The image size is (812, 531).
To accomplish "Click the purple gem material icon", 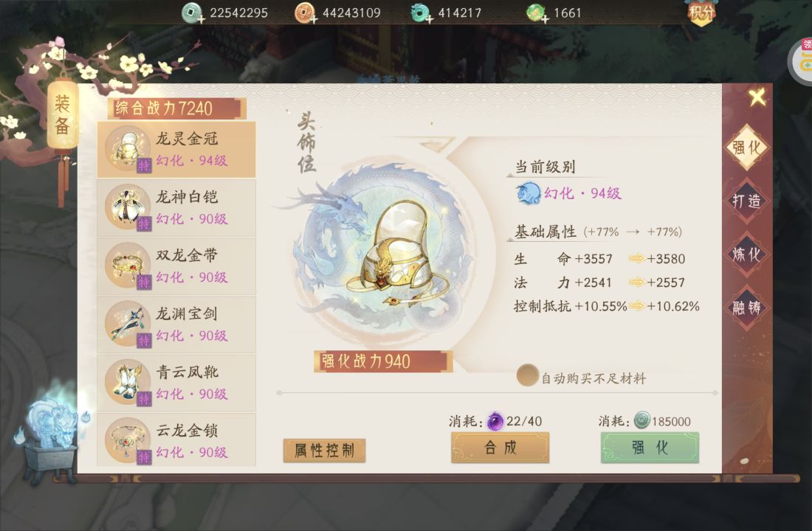I will tap(495, 421).
